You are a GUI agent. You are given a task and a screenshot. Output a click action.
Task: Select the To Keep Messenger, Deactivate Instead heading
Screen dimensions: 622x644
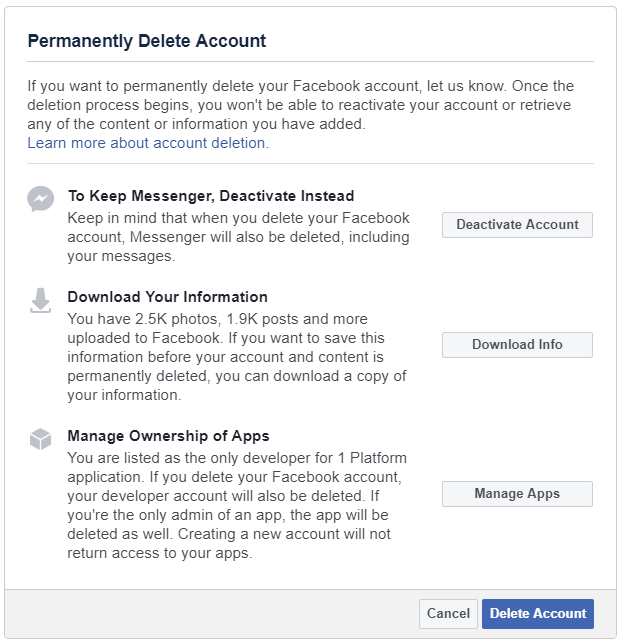pos(211,196)
